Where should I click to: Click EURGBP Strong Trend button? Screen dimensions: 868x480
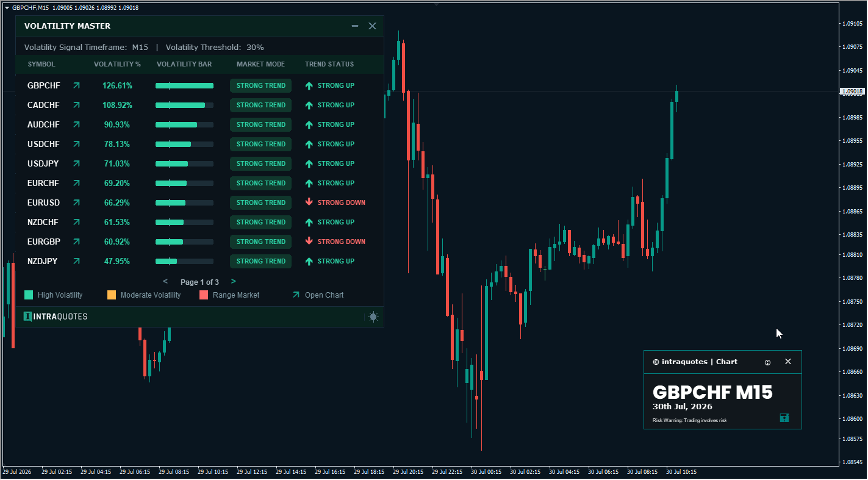click(261, 242)
